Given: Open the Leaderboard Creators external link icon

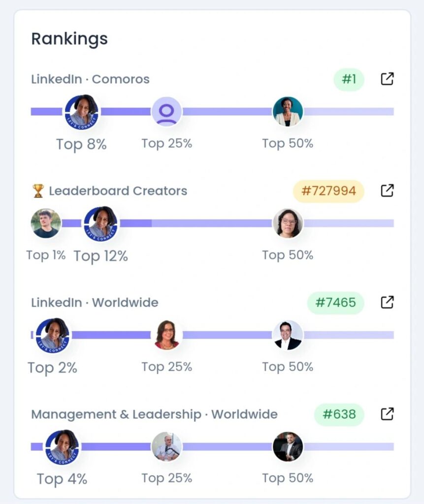Looking at the screenshot, I should point(388,190).
